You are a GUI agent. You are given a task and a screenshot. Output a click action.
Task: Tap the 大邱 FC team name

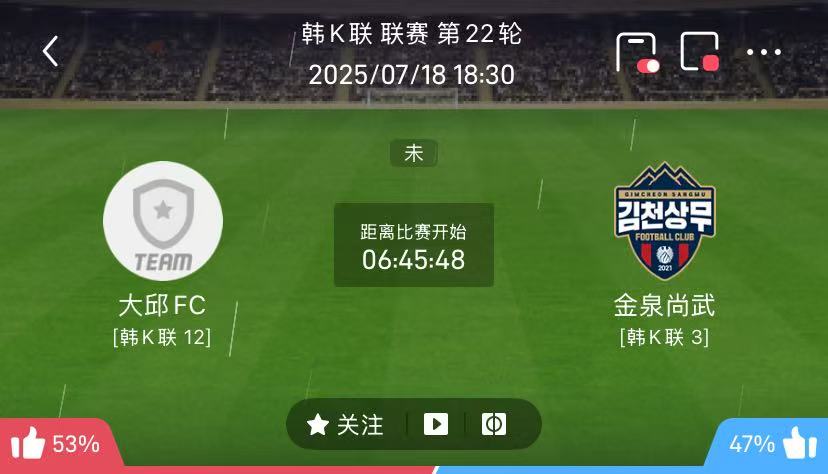162,306
